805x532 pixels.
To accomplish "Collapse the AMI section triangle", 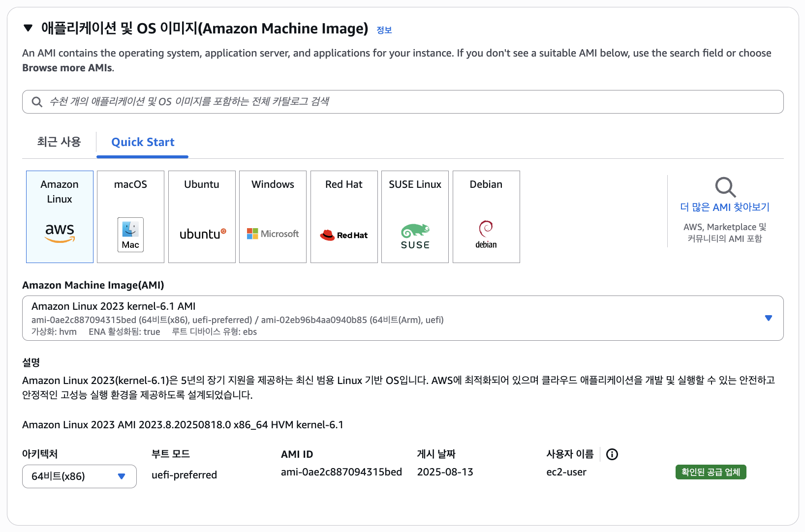I will tap(28, 28).
